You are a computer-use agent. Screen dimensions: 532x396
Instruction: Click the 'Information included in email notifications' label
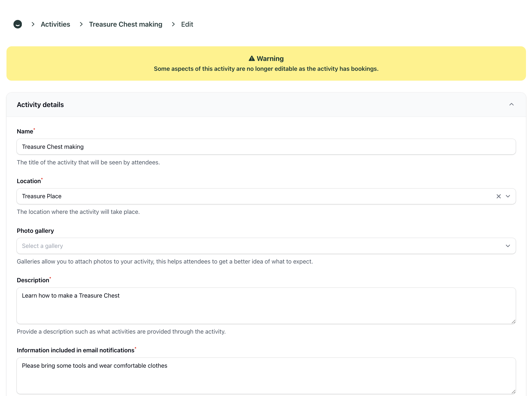coord(76,350)
